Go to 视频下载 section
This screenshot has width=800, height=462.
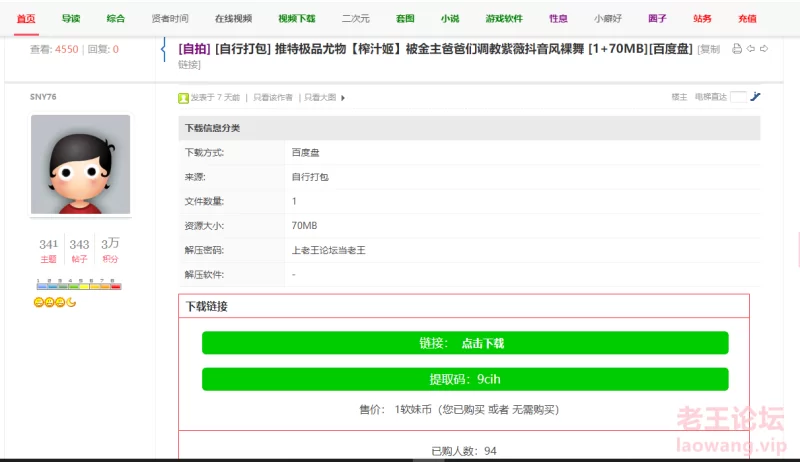click(x=296, y=19)
